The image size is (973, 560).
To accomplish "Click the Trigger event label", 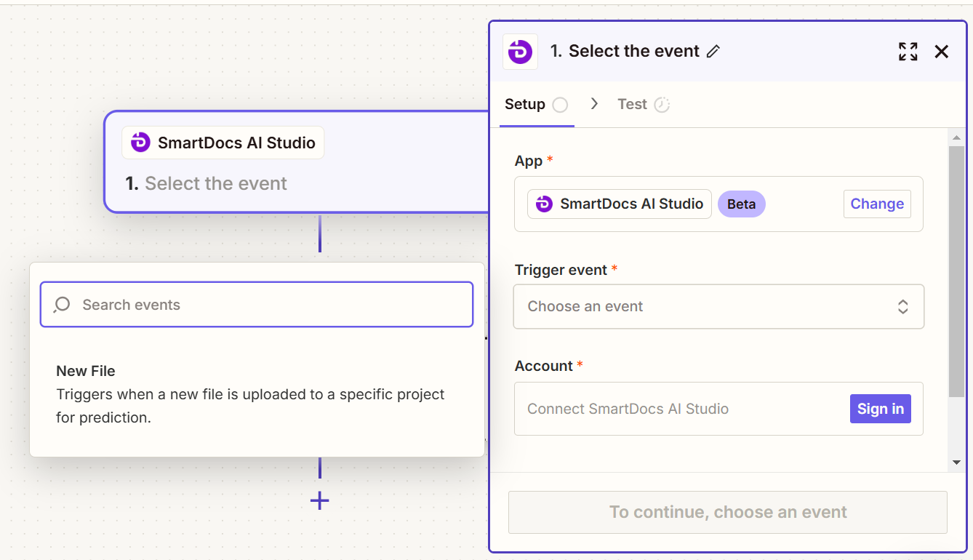I will pyautogui.click(x=561, y=270).
